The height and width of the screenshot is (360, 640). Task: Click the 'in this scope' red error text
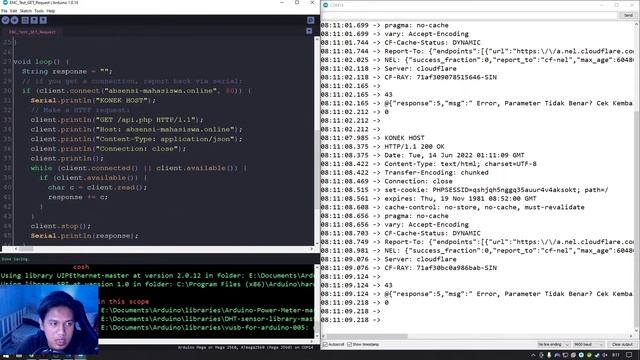[124, 302]
